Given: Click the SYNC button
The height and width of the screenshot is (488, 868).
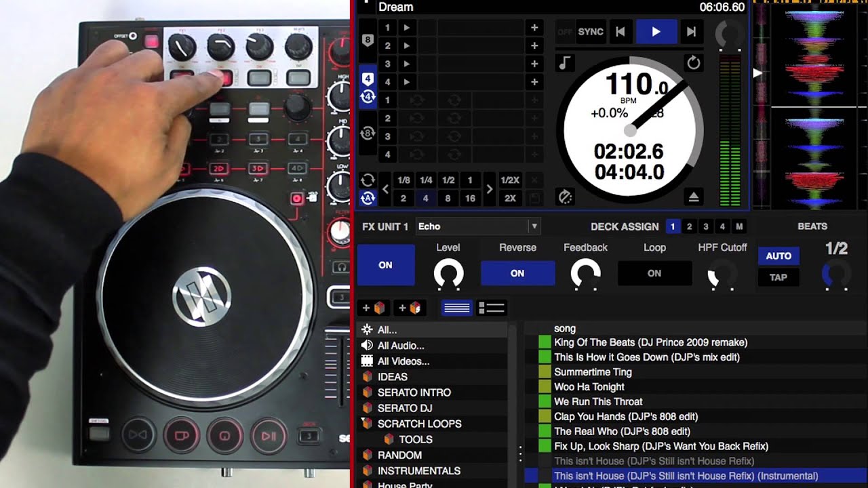Looking at the screenshot, I should 590,32.
